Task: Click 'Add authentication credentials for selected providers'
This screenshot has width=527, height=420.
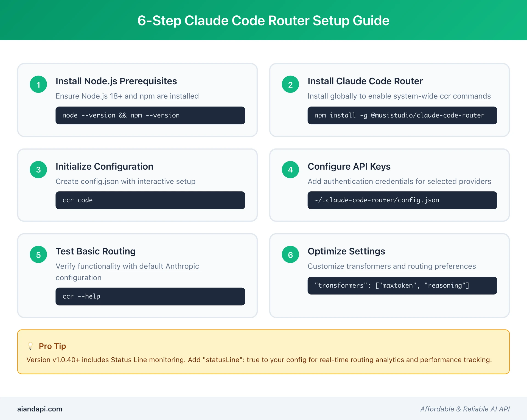Action: 399,181
